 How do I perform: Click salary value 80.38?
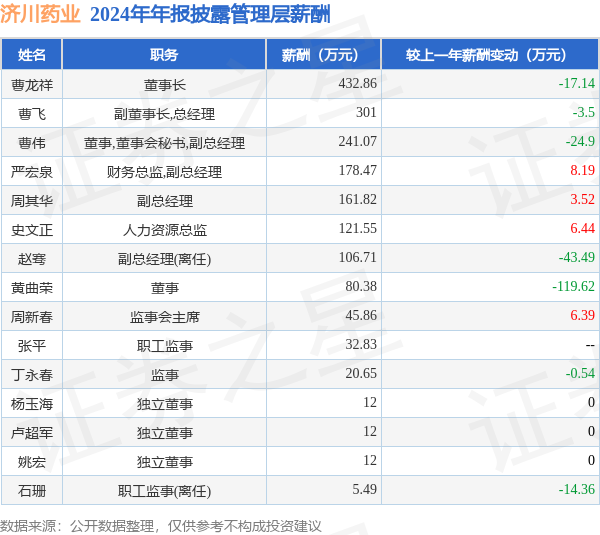[x=361, y=286]
